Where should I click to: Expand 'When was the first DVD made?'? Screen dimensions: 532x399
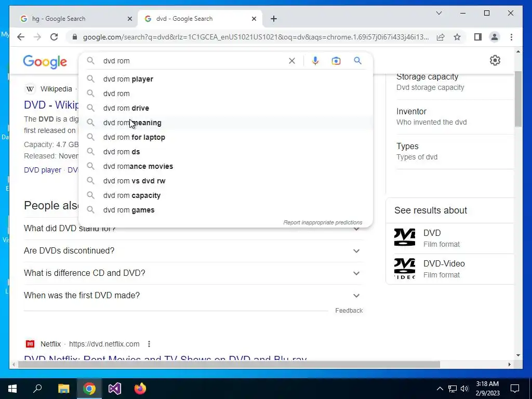click(193, 296)
